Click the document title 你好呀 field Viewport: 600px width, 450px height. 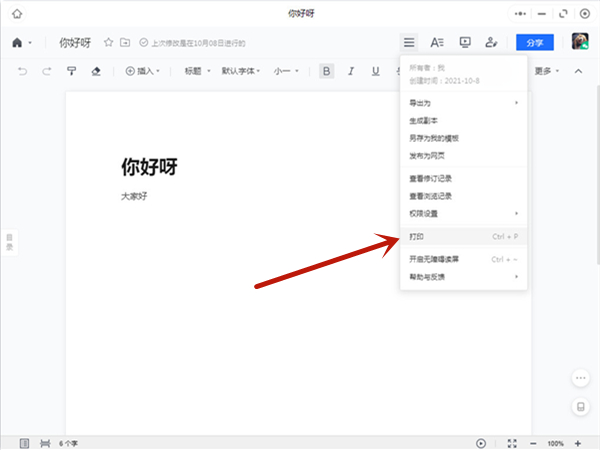(75, 43)
